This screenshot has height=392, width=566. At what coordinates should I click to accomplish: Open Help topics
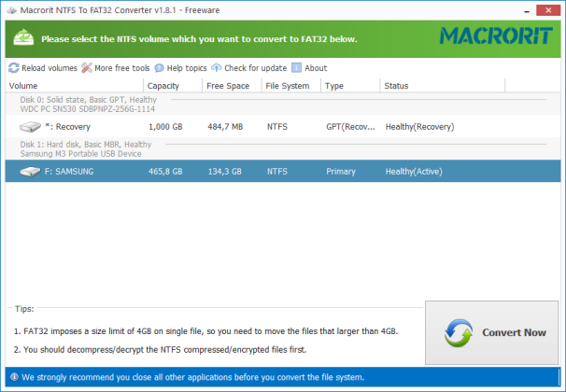180,68
